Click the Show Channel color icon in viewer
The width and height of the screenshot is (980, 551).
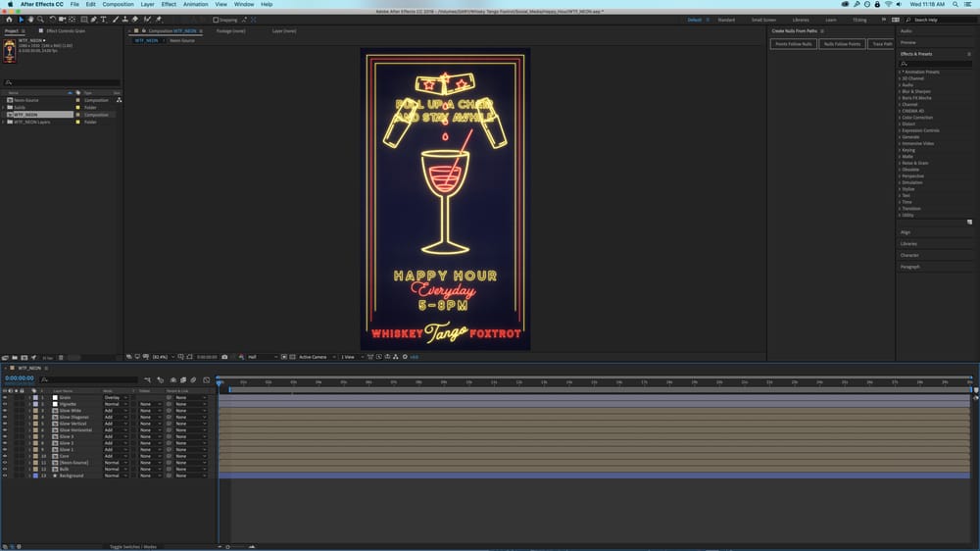(x=241, y=357)
